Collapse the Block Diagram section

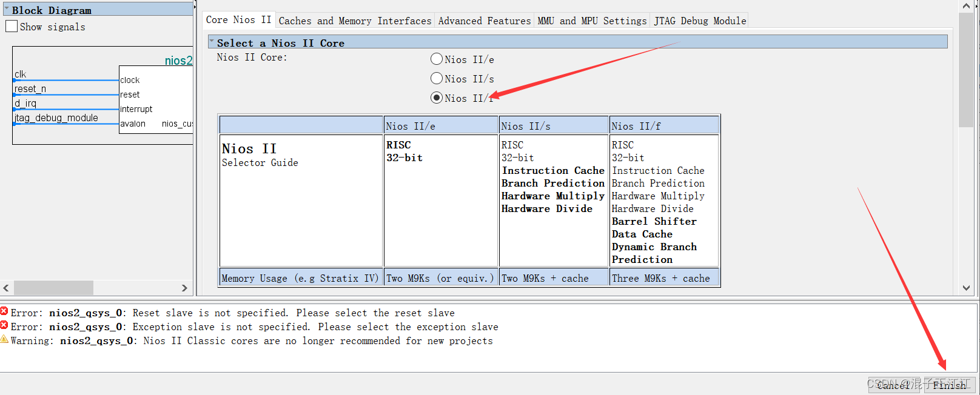click(7, 10)
